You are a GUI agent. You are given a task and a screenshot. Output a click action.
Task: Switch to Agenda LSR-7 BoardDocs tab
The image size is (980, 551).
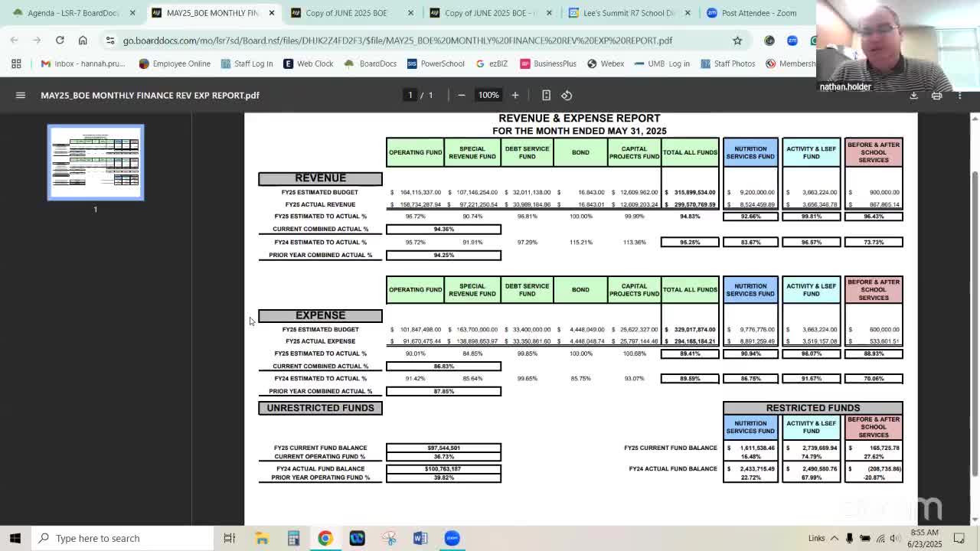point(73,13)
